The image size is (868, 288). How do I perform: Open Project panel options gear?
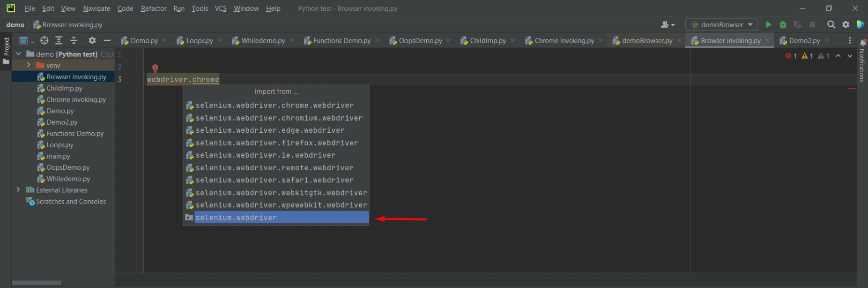point(92,40)
